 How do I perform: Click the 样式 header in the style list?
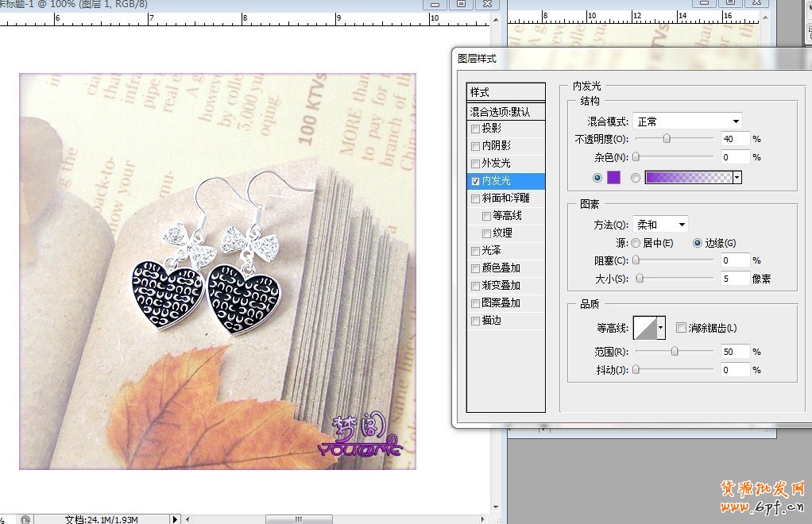[x=506, y=92]
